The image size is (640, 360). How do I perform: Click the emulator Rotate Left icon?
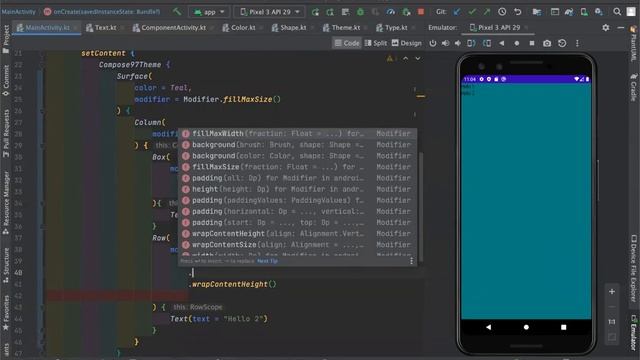click(x=471, y=43)
